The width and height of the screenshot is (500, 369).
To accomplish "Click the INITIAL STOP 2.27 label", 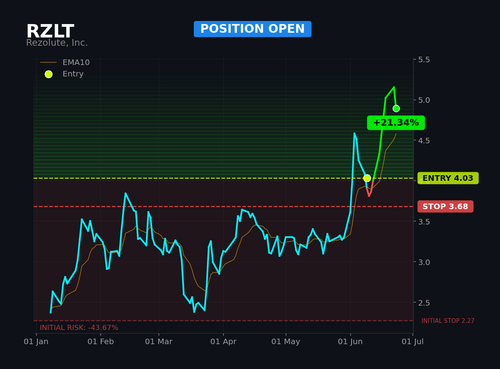I will (x=448, y=321).
